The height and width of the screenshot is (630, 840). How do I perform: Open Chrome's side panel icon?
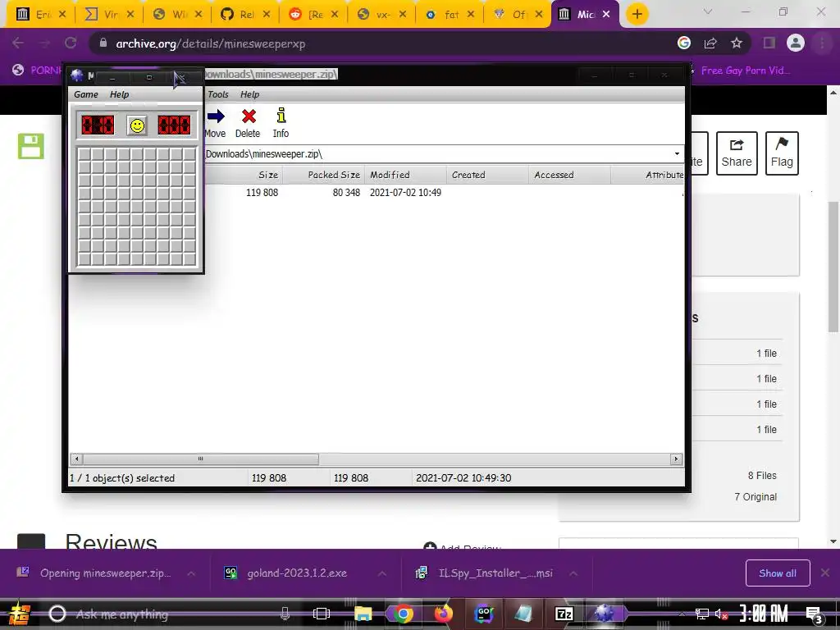769,43
